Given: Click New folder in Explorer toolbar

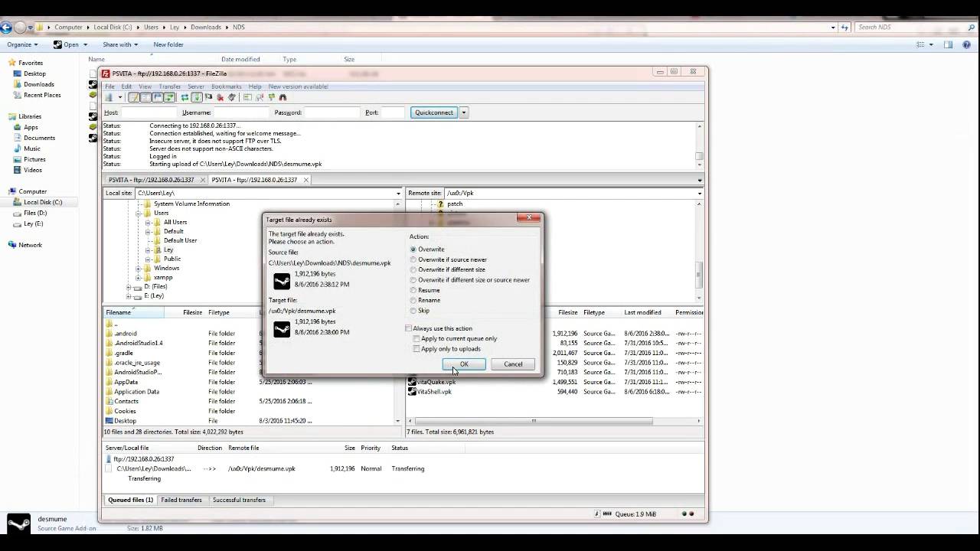Looking at the screenshot, I should tap(168, 44).
